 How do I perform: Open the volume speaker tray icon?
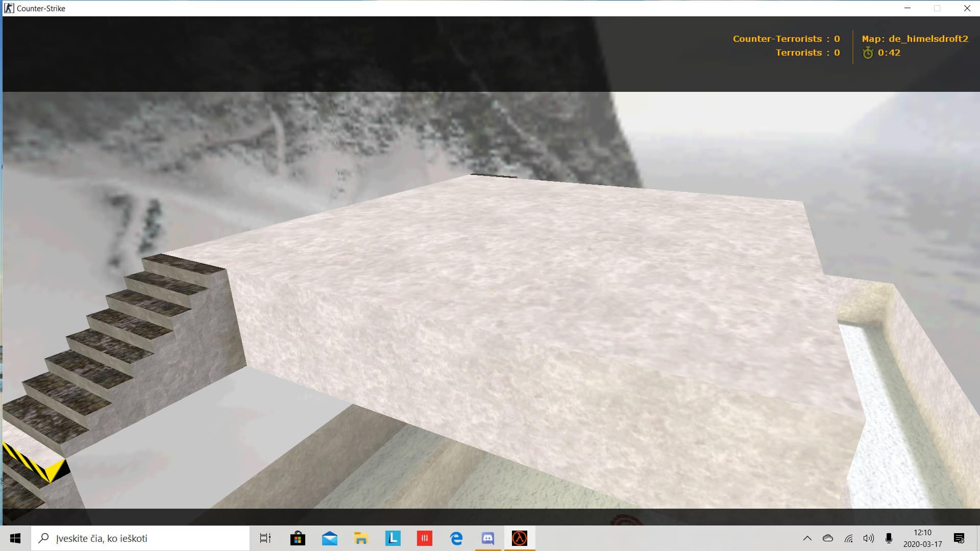868,538
